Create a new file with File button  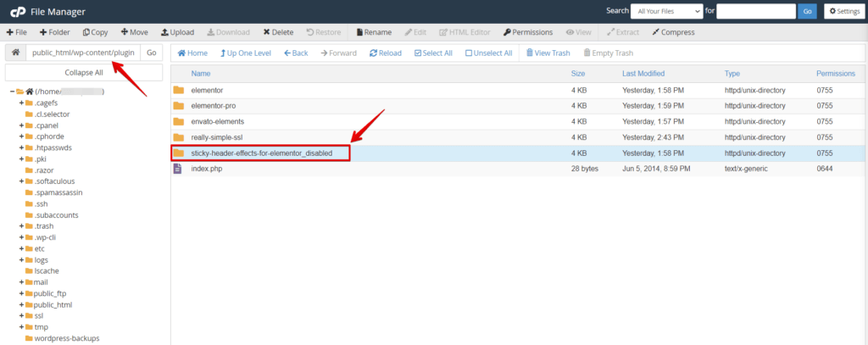tap(17, 32)
